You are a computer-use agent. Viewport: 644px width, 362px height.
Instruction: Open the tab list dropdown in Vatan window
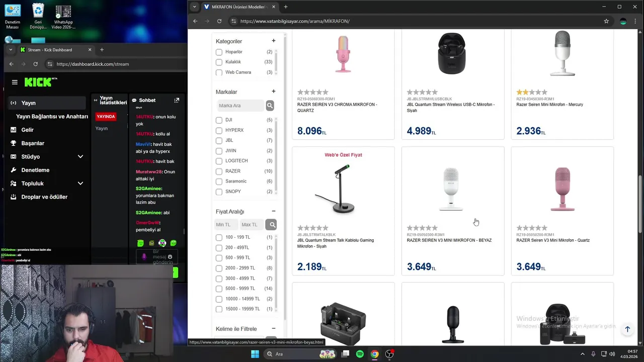(x=195, y=7)
